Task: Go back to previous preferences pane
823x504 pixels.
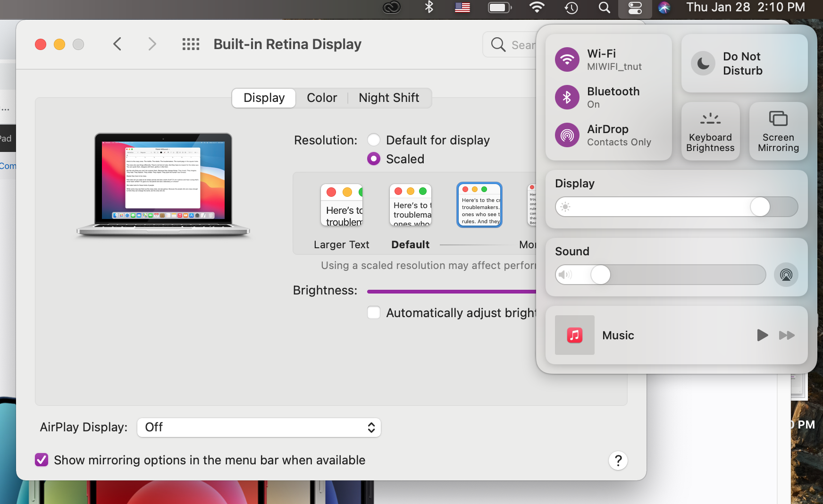Action: (118, 44)
